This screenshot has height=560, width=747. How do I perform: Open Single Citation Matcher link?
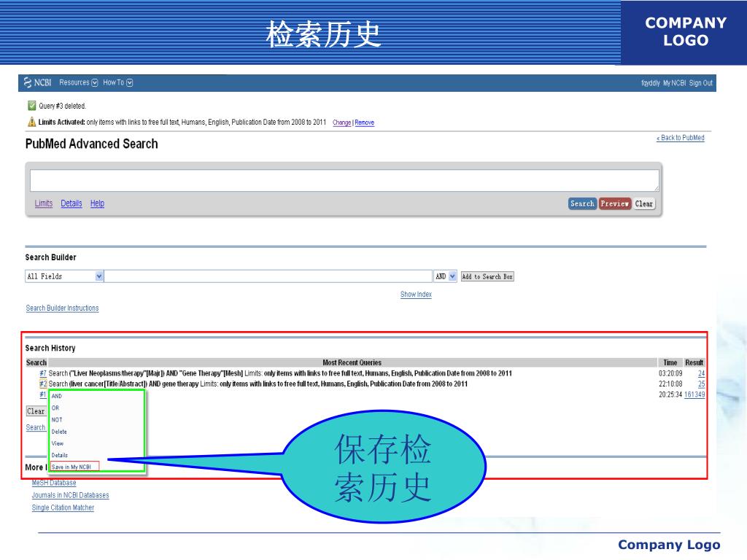(63, 507)
